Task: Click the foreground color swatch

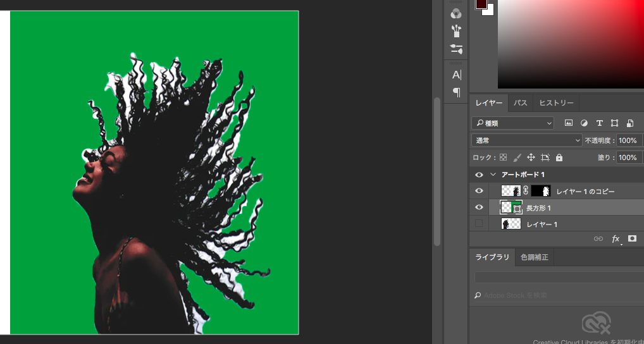Action: 481,3
